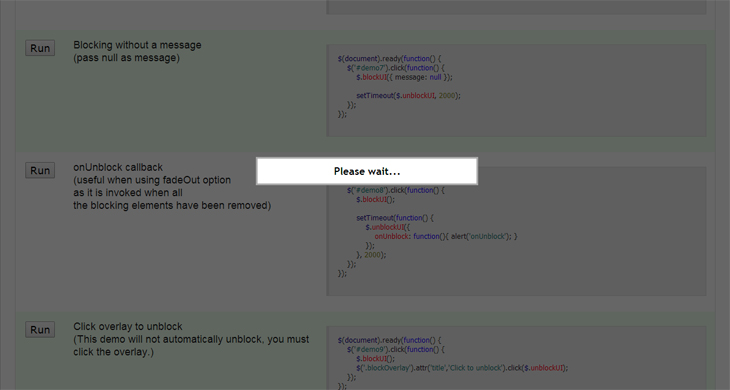Click the '.blockOverlay' attr code line
This screenshot has height=390, width=730.
[x=462, y=368]
